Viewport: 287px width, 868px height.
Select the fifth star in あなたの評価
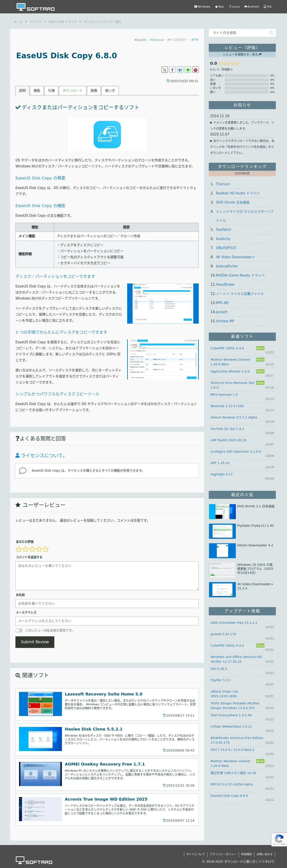click(46, 549)
